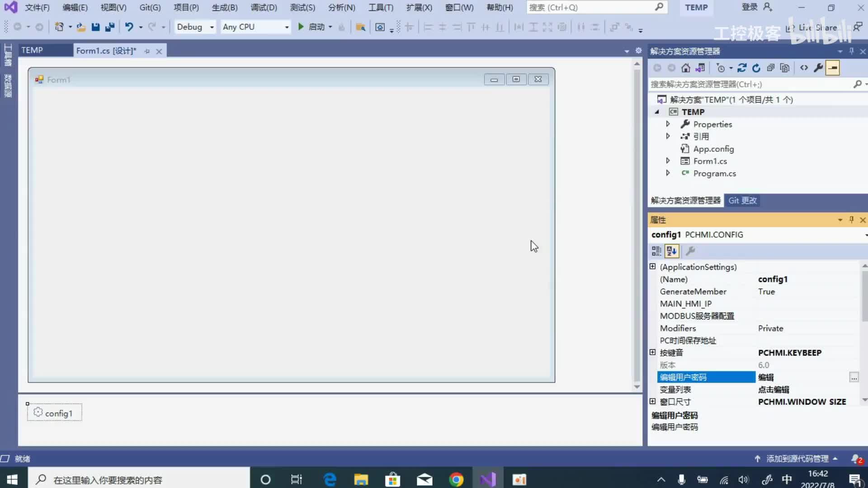The width and height of the screenshot is (868, 488).
Task: Collapse All icon in Solution Explorer
Action: (771, 68)
